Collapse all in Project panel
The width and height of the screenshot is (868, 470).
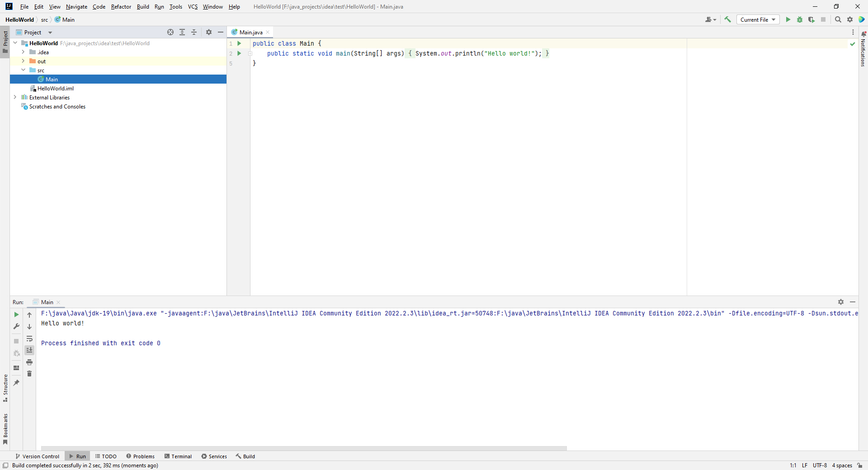click(194, 32)
